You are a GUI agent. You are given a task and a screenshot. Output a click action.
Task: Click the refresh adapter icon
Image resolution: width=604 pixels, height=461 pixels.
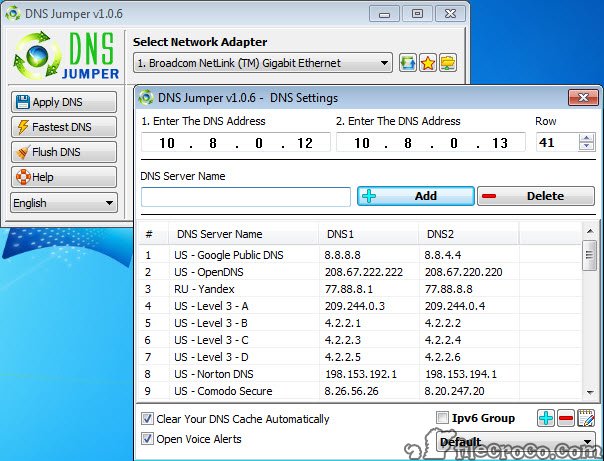pyautogui.click(x=408, y=63)
